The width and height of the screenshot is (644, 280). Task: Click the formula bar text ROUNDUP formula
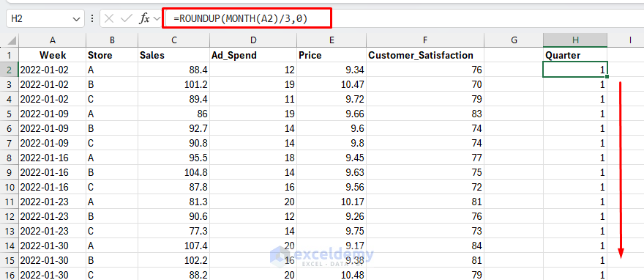[x=240, y=19]
